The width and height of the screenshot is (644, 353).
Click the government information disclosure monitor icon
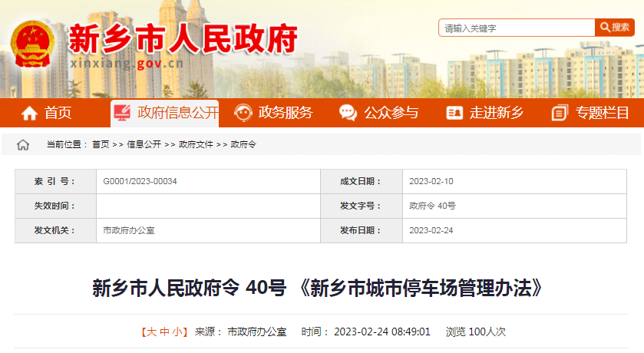tap(122, 113)
